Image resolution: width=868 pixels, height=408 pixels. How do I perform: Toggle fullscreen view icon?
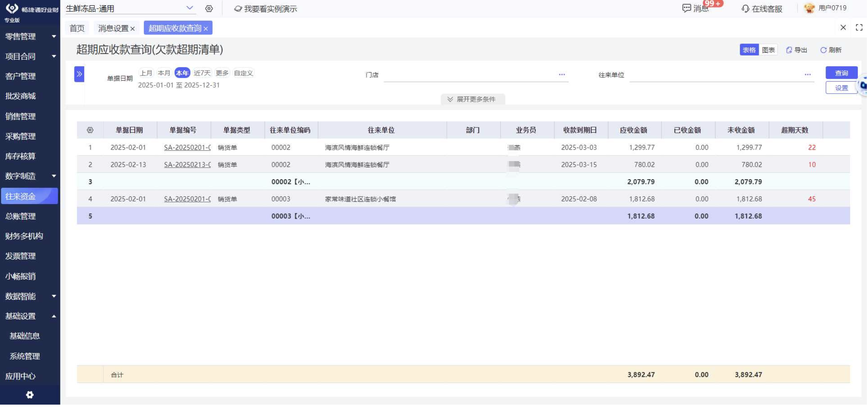[x=859, y=27]
